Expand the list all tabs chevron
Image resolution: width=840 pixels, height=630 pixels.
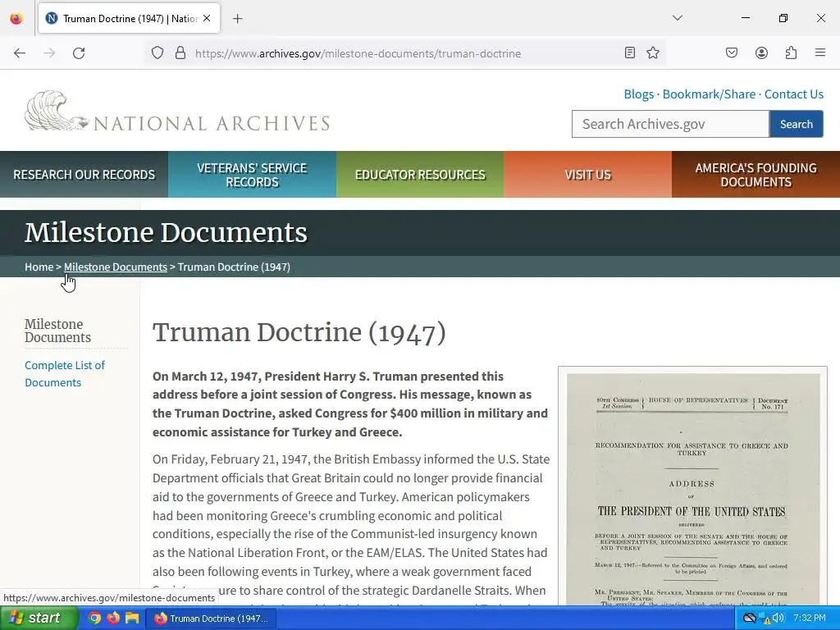point(678,18)
